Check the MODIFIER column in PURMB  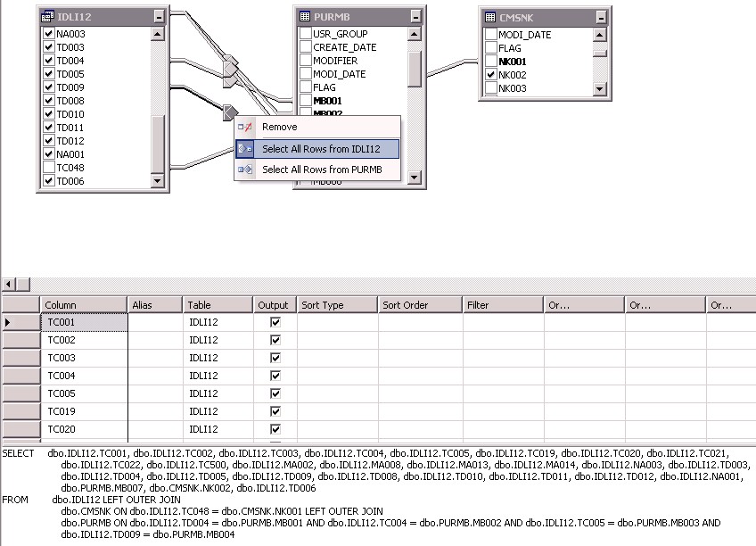[305, 61]
